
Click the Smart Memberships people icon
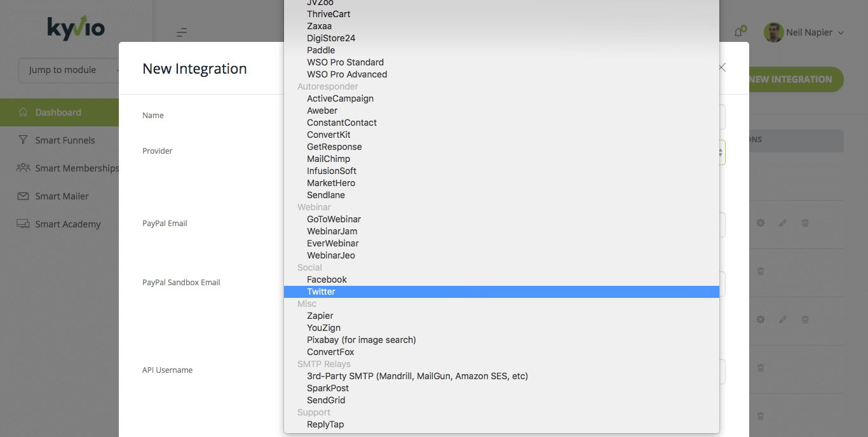[24, 168]
